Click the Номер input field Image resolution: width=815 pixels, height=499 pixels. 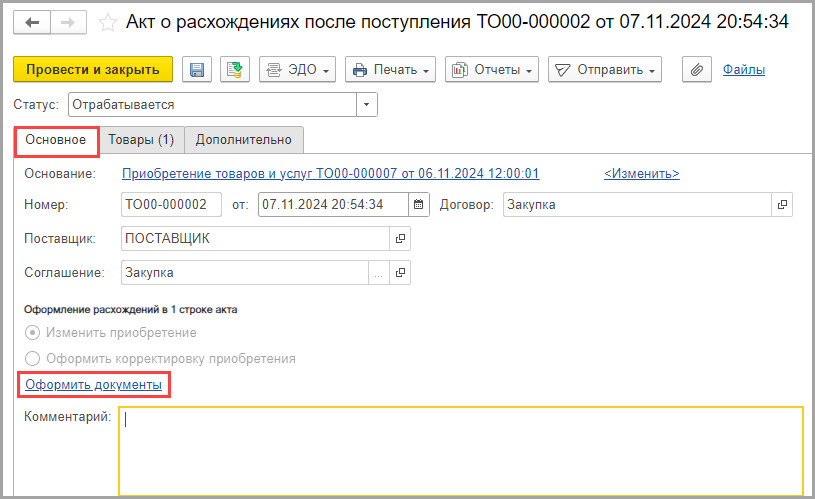click(171, 204)
